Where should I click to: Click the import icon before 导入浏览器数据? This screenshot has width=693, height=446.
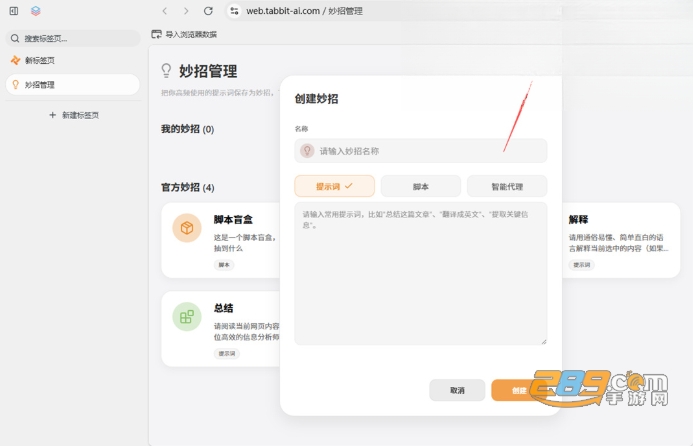click(156, 34)
